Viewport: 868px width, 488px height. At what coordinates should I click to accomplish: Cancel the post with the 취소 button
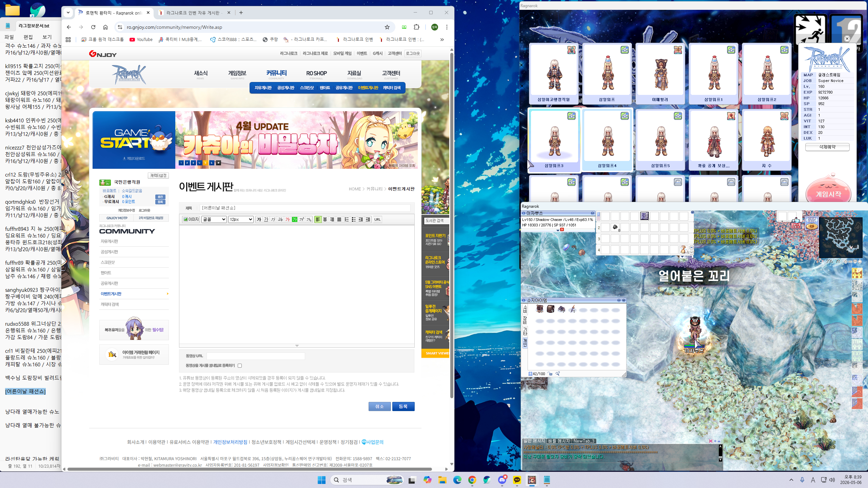tap(379, 406)
